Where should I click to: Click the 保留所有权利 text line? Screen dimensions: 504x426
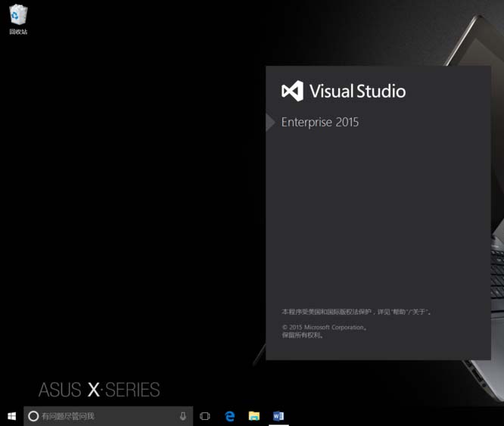tap(303, 335)
